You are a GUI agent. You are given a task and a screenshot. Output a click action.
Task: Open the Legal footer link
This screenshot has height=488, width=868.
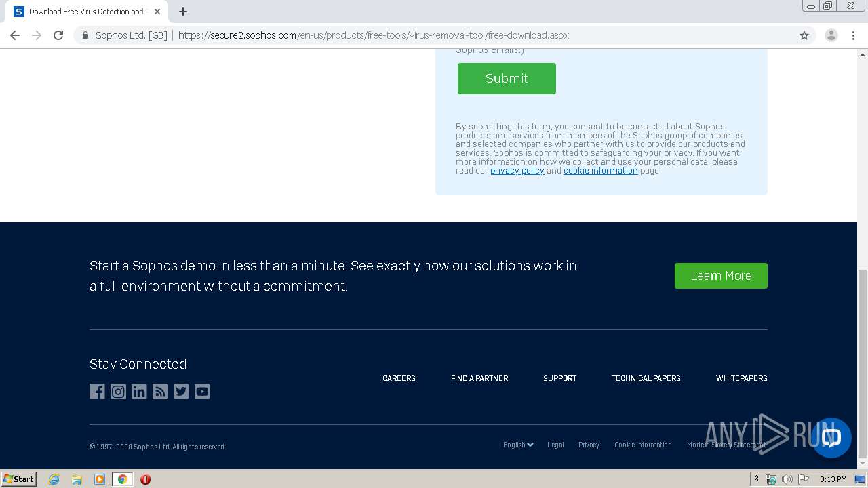coord(555,445)
